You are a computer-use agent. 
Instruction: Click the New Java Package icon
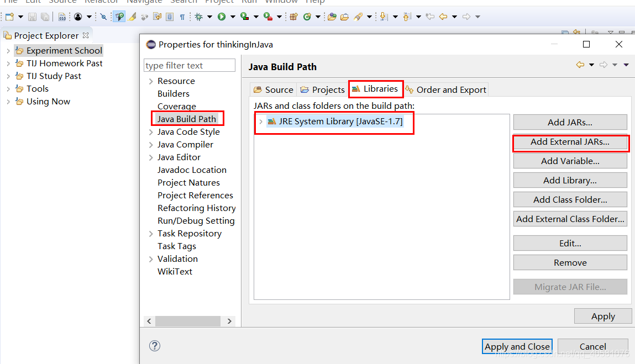coord(293,17)
